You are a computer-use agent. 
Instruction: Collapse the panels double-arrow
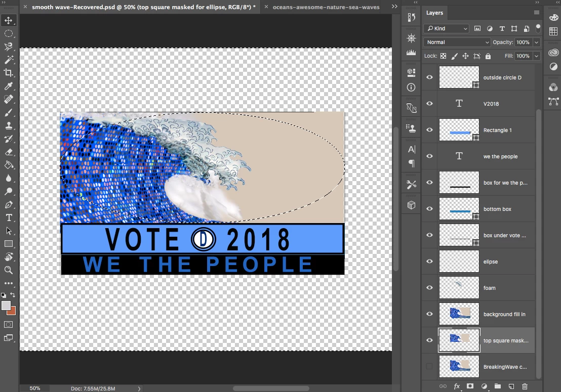[x=537, y=2]
